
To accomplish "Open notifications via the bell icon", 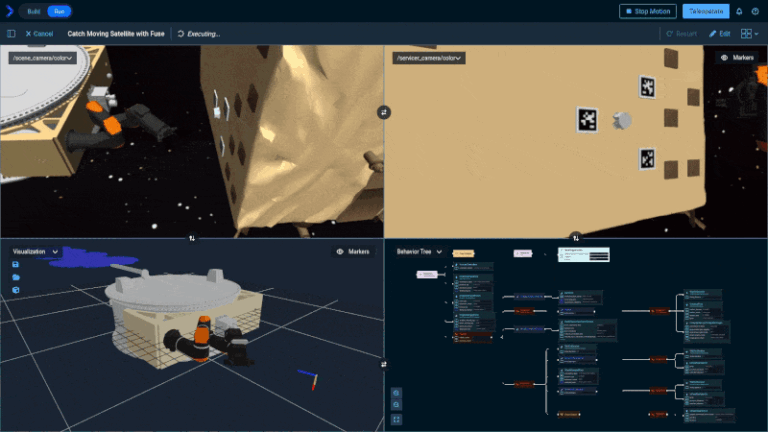I will (x=739, y=11).
